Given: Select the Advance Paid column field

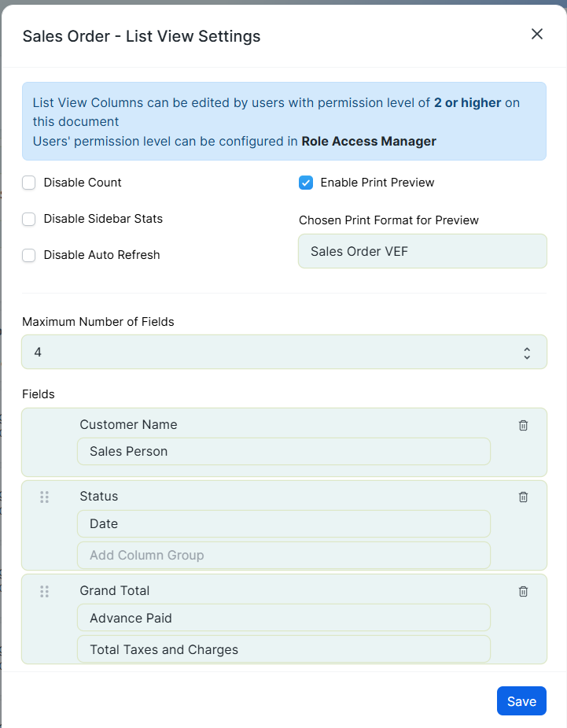Looking at the screenshot, I should click(x=283, y=618).
